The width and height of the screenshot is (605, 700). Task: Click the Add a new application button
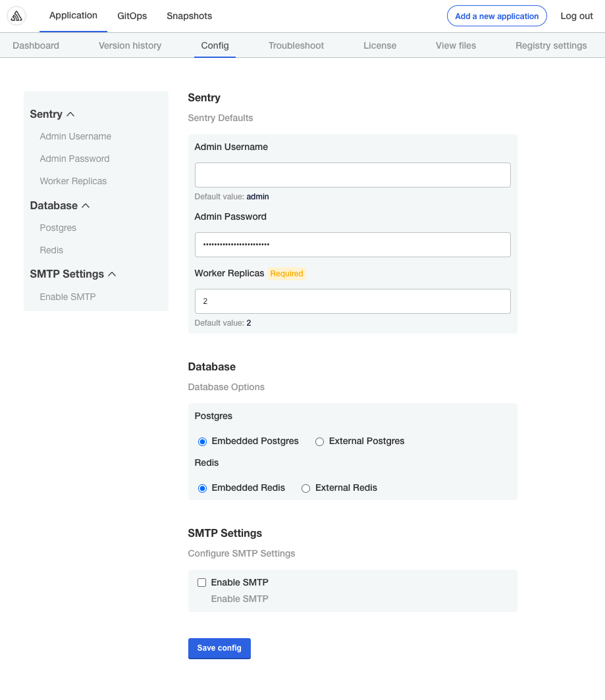496,16
